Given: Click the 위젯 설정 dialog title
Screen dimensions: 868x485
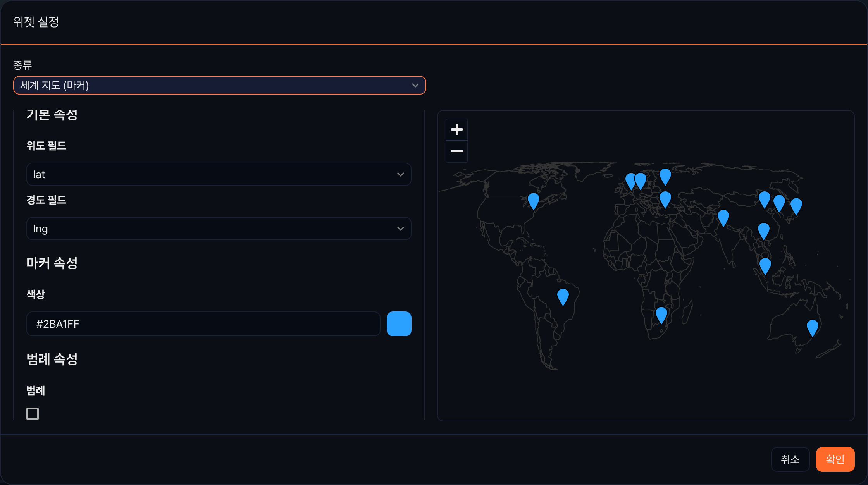Looking at the screenshot, I should click(36, 22).
